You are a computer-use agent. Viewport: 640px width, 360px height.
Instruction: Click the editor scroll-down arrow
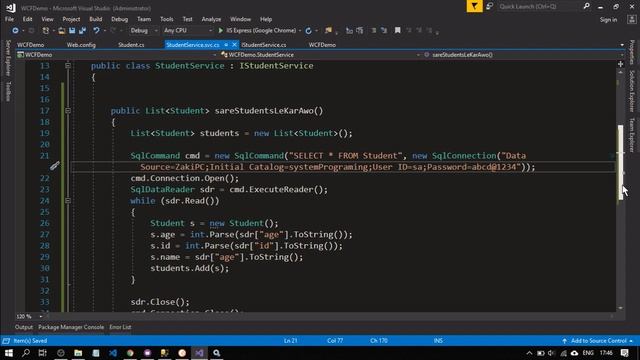point(620,308)
